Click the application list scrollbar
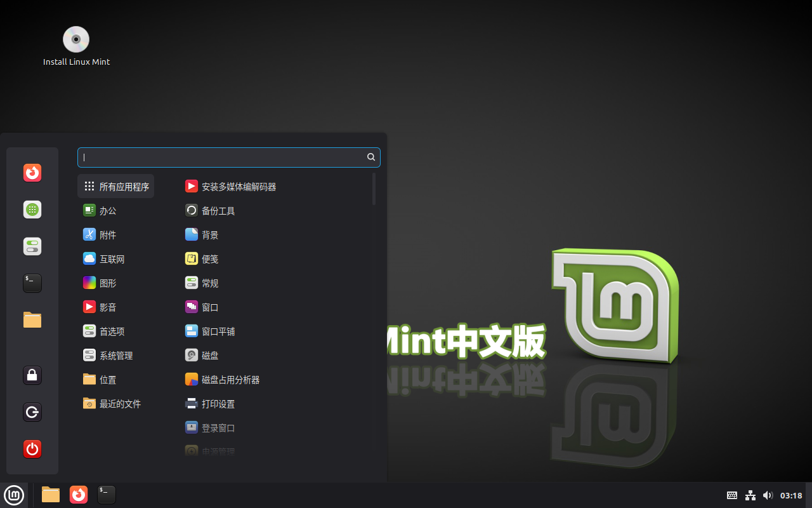812x508 pixels. (x=374, y=189)
